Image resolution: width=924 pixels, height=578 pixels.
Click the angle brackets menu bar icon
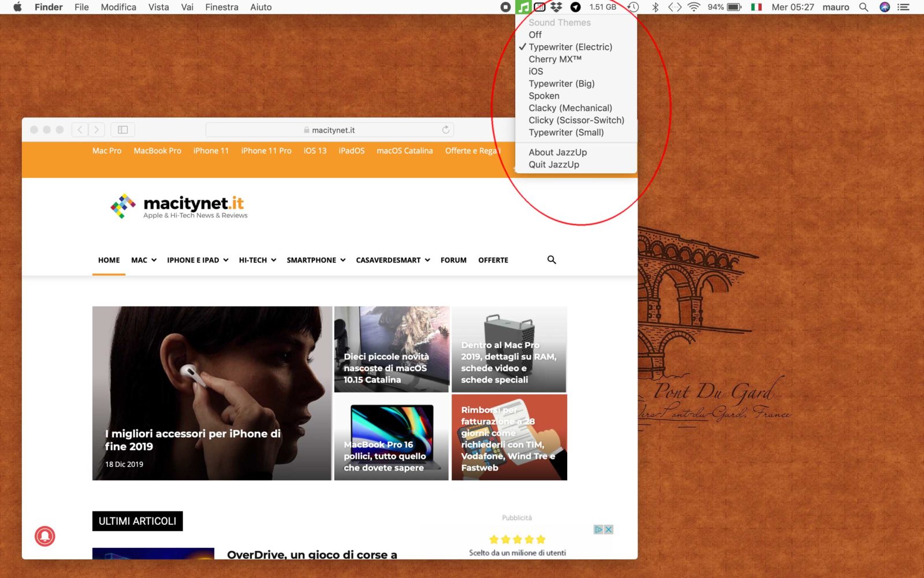(x=675, y=7)
